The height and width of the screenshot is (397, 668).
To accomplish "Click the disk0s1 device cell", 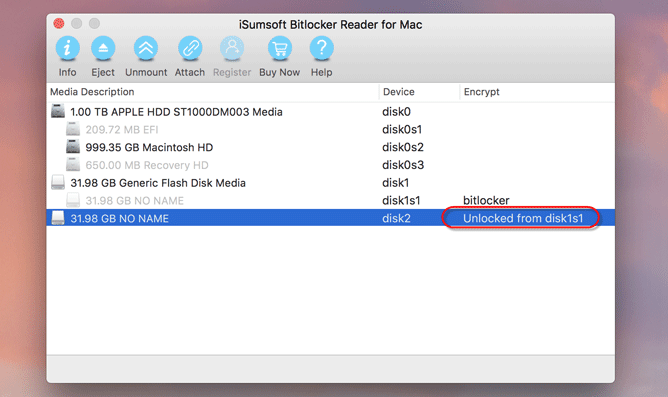I will pos(402,129).
